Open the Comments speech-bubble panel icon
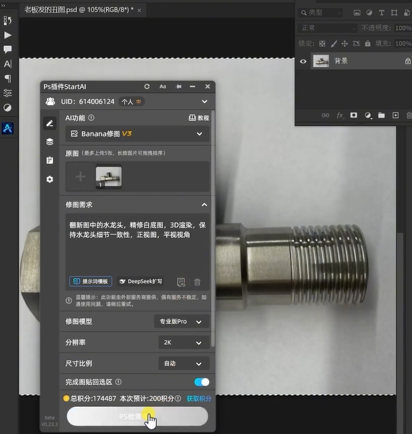Image resolution: width=412 pixels, height=434 pixels. pyautogui.click(x=7, y=49)
